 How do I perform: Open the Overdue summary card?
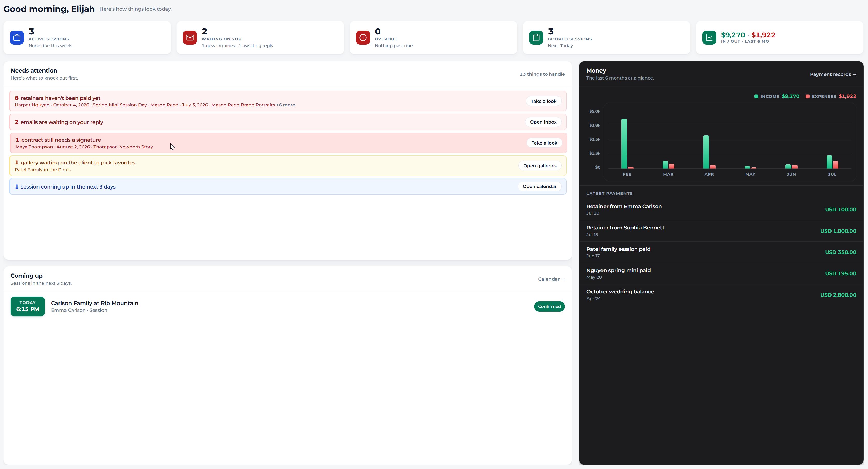pyautogui.click(x=433, y=38)
